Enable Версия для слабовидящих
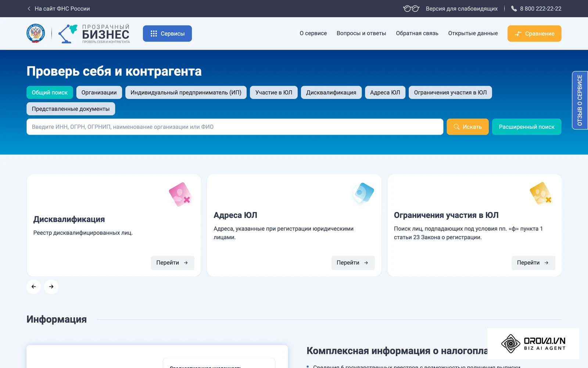The height and width of the screenshot is (368, 588). (462, 8)
